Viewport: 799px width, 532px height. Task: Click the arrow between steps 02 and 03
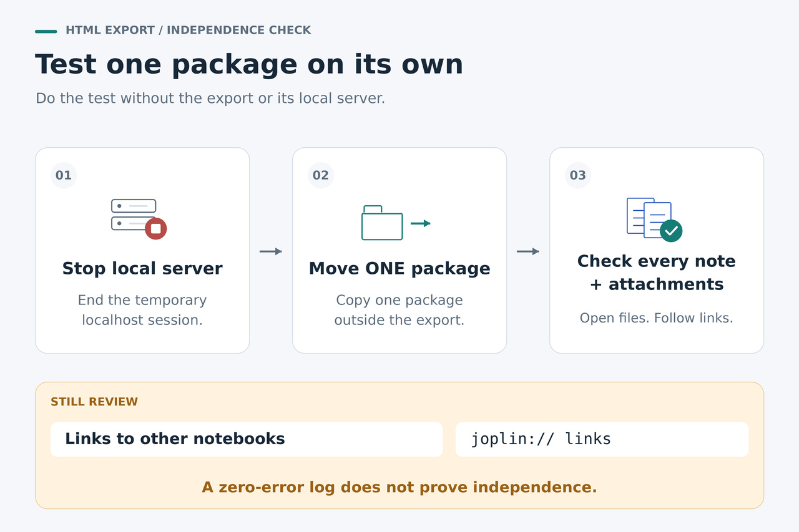(x=528, y=251)
